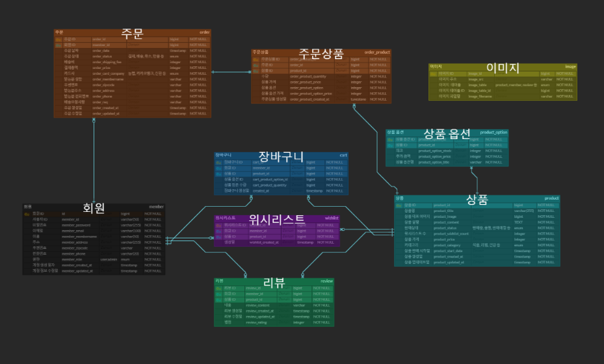Screen dimensions: 604x364
Task: Click the primary key icon in the product_option table
Action: click(390, 140)
